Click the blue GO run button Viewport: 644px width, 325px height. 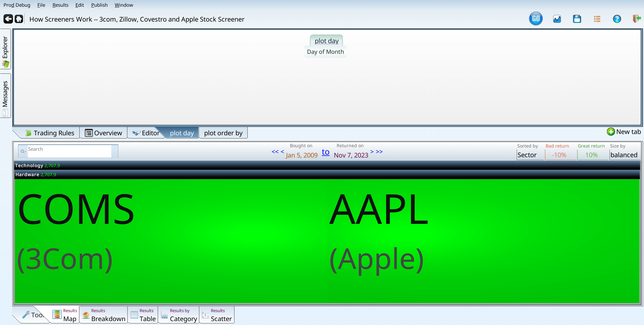click(536, 19)
